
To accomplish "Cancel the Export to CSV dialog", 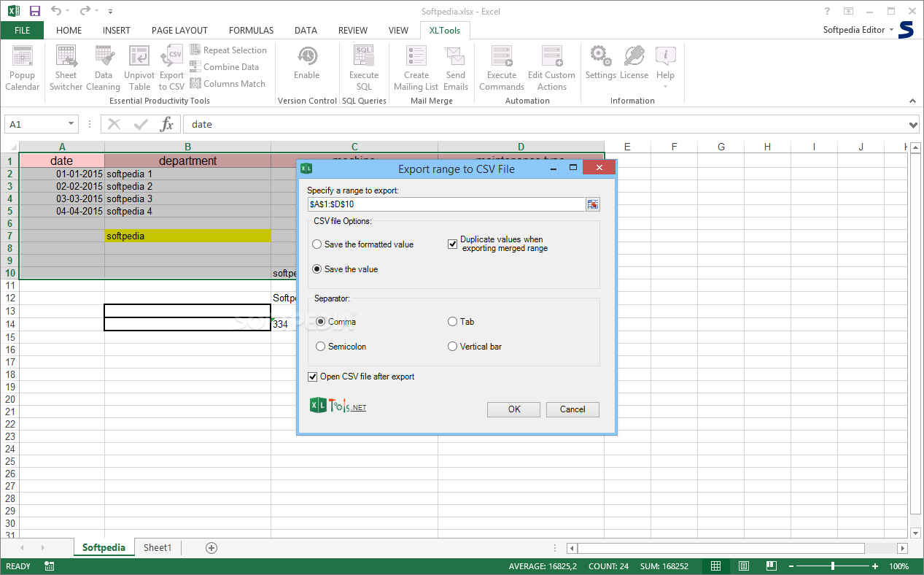I will pyautogui.click(x=572, y=409).
